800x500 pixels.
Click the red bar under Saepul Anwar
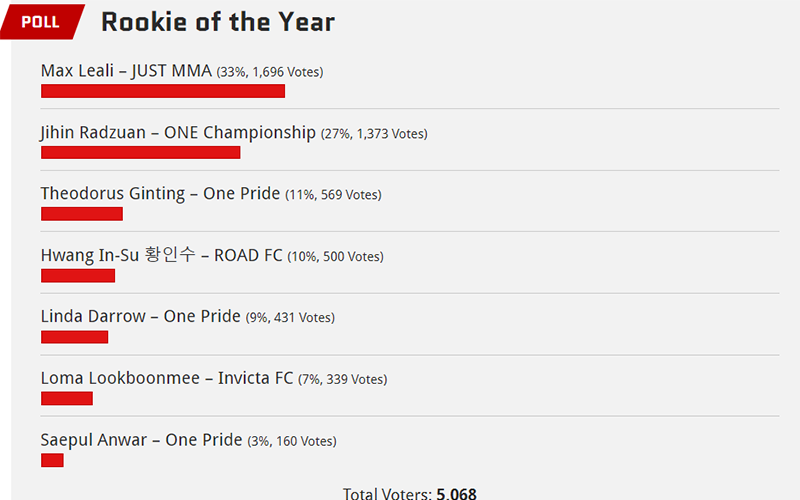[52, 460]
